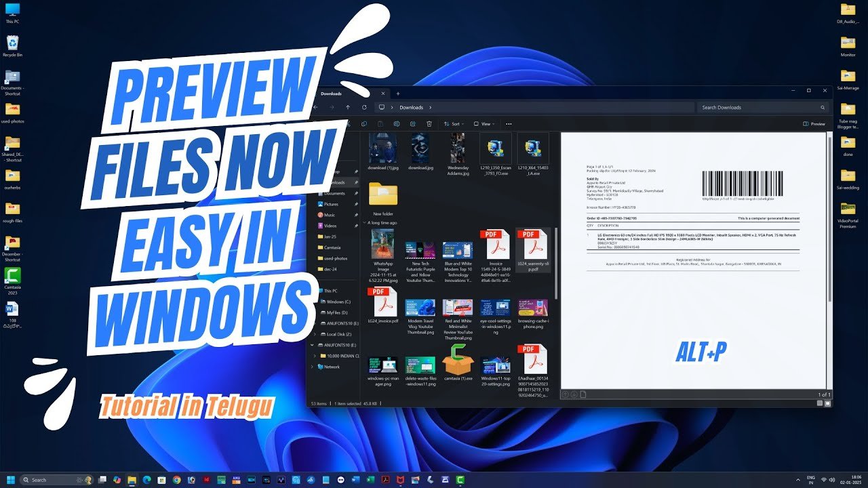Image resolution: width=868 pixels, height=488 pixels.
Task: Select the New folder item
Action: (382, 199)
